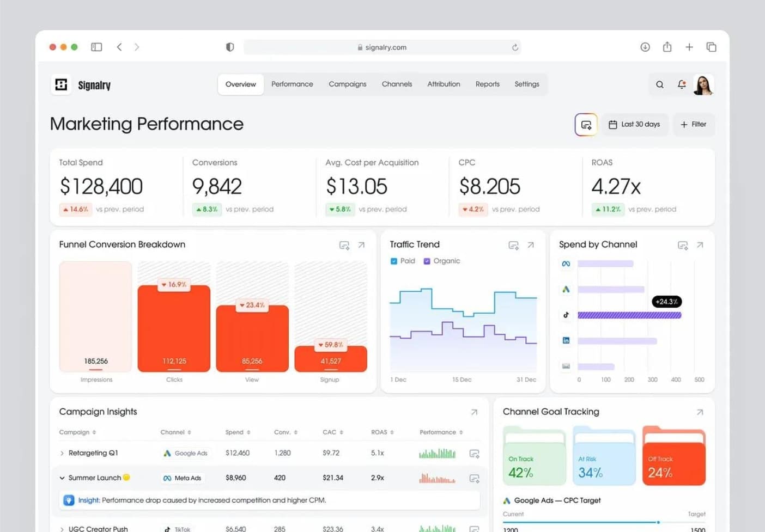Click the Signalry logo icon
This screenshot has height=532, width=765.
point(61,84)
